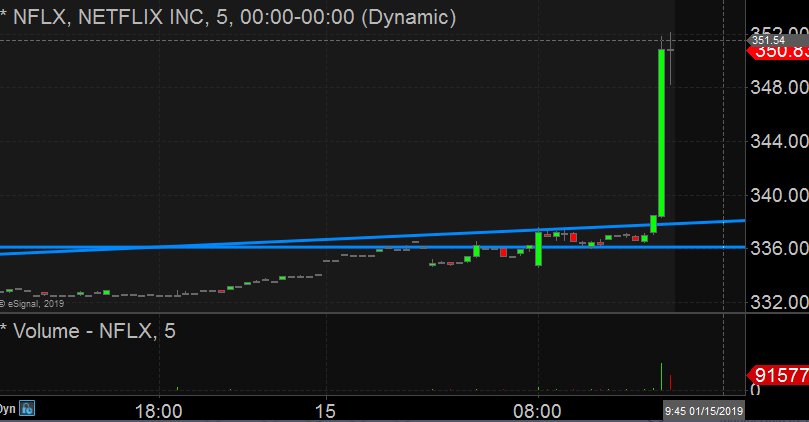Click the gray 351.54 cursor price label
This screenshot has width=809, height=422.
point(777,40)
